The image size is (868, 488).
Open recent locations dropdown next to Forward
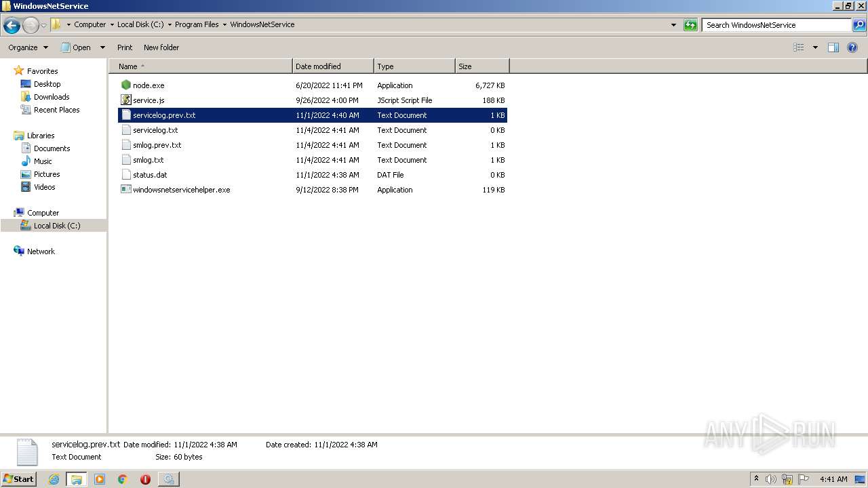click(x=43, y=26)
